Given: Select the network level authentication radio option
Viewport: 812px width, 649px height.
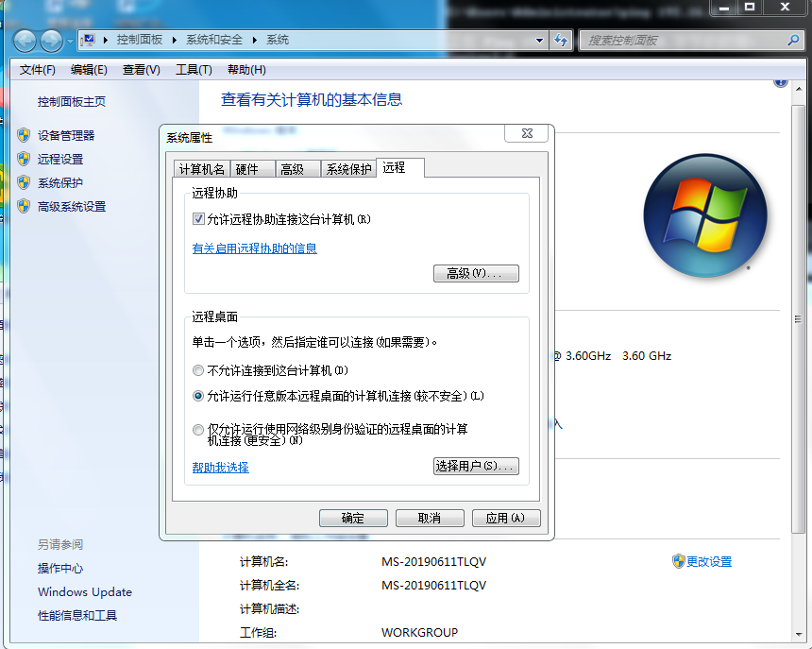Looking at the screenshot, I should (x=197, y=430).
